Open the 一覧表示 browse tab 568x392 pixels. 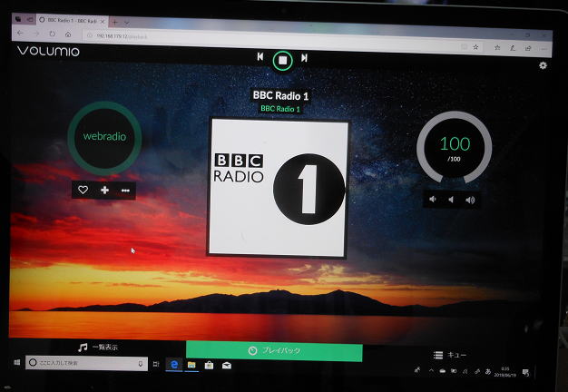point(98,347)
